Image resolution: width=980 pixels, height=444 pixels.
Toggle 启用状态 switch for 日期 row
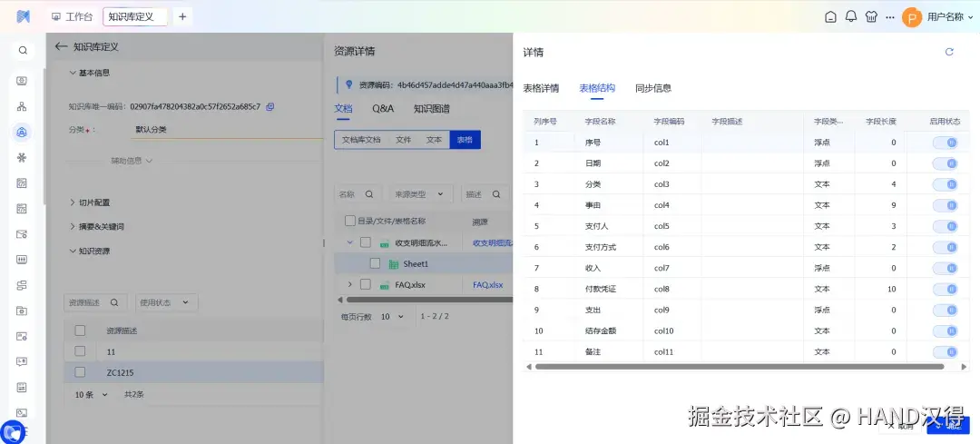pos(945,163)
